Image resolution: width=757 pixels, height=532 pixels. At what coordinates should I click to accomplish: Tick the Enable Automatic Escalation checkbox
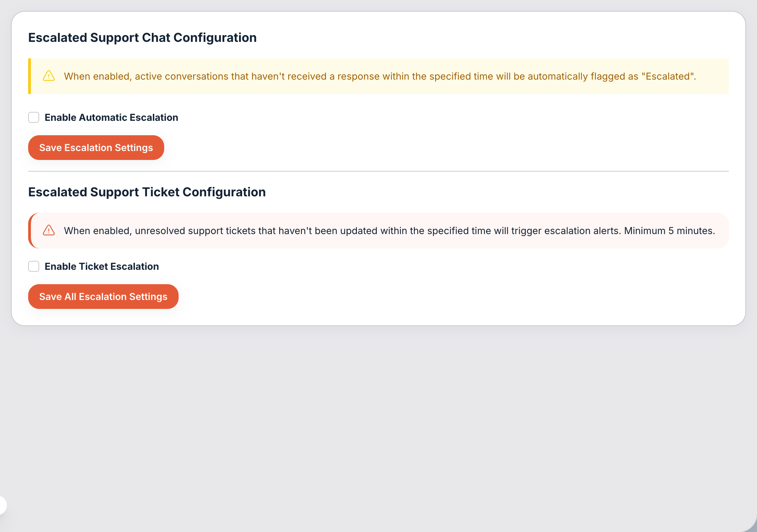[34, 117]
